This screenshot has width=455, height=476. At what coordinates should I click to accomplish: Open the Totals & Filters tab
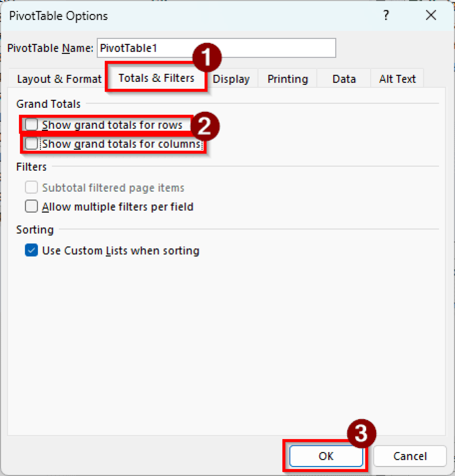pyautogui.click(x=156, y=78)
